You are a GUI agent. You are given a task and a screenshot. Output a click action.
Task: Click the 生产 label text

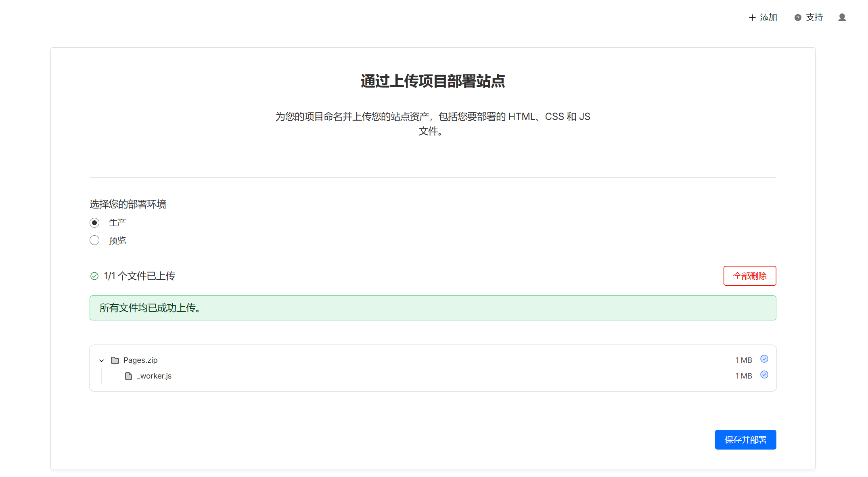pyautogui.click(x=117, y=223)
